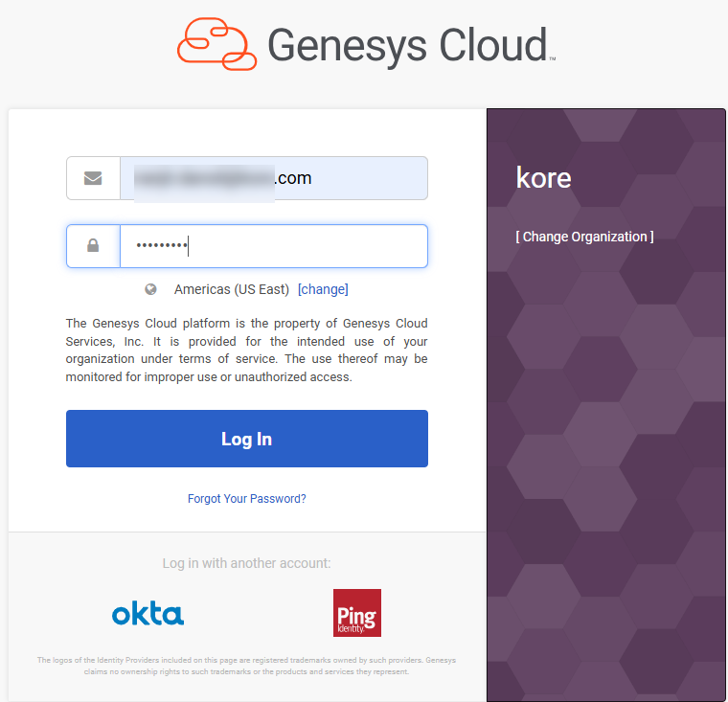
Task: Click the globe icon next to region
Action: click(150, 289)
